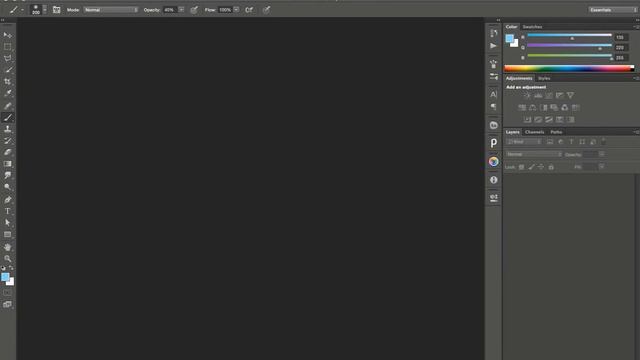The image size is (640, 360).
Task: Add a Brightness/Contrast adjustment
Action: pyautogui.click(x=527, y=96)
